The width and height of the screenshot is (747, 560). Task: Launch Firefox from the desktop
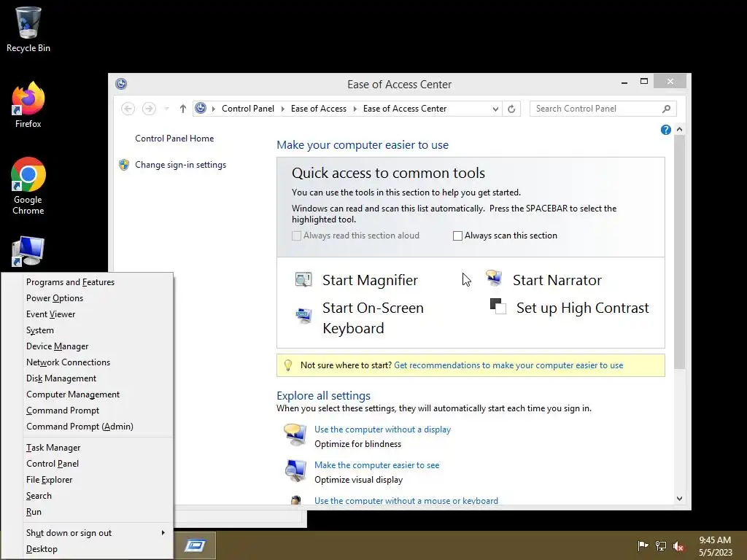[x=28, y=105]
